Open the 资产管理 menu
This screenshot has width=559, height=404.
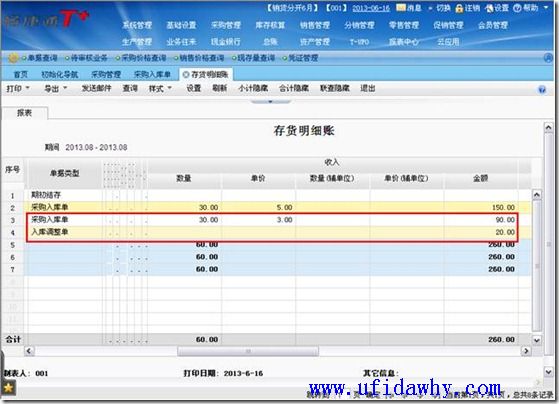(x=315, y=42)
